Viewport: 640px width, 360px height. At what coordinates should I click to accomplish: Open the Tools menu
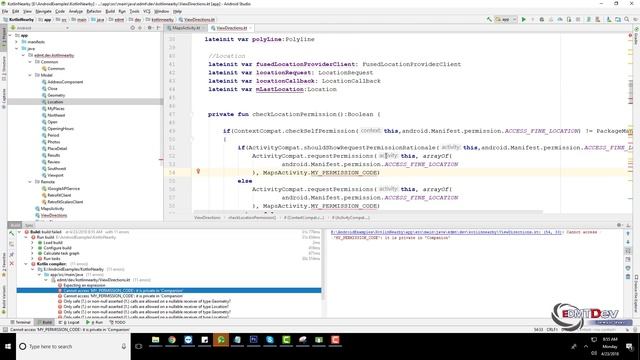point(134,11)
